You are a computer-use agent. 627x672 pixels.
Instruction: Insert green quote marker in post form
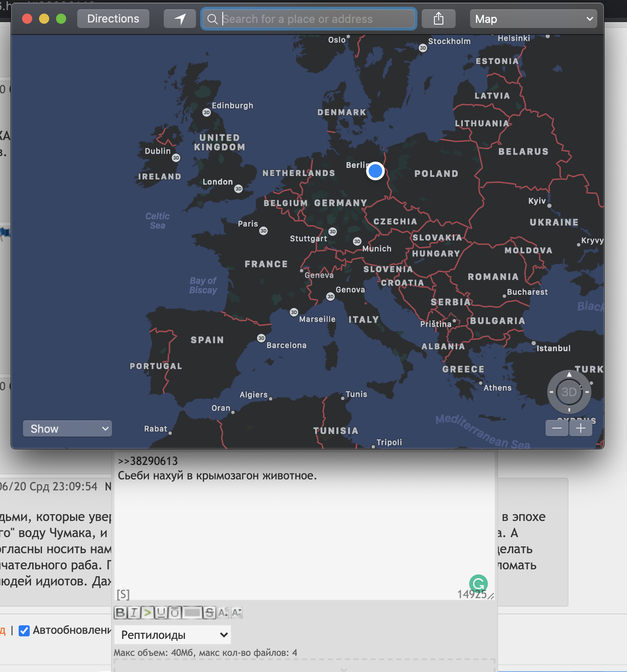[x=147, y=613]
